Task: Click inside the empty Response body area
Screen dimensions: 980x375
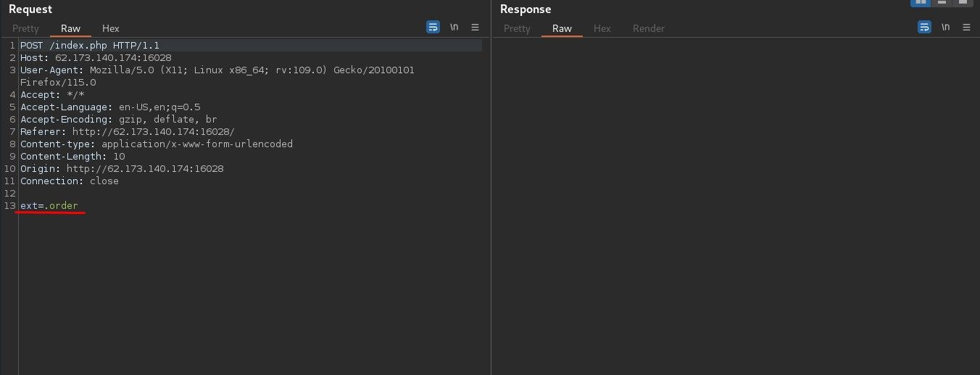Action: point(735,203)
